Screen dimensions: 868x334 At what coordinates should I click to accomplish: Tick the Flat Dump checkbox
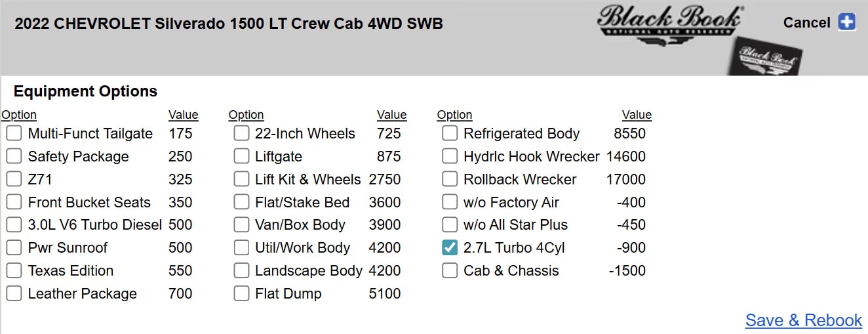tap(242, 294)
